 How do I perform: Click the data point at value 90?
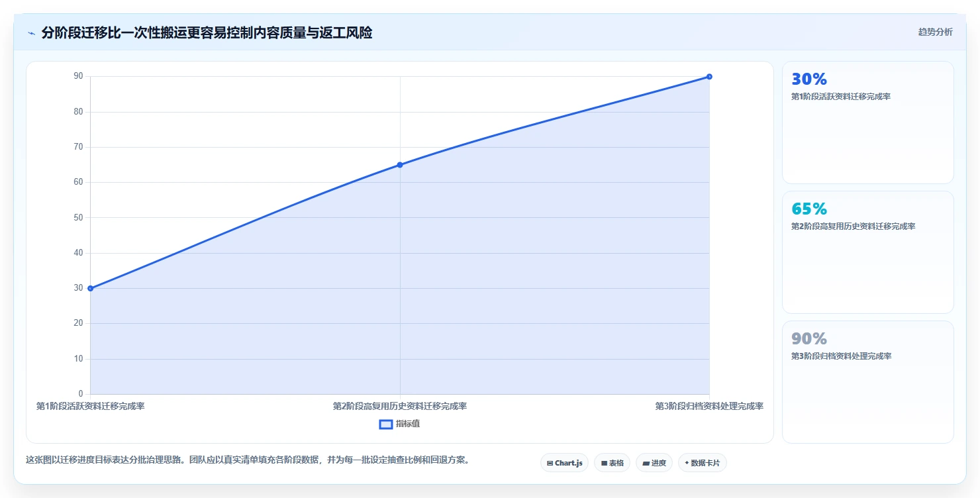(709, 77)
